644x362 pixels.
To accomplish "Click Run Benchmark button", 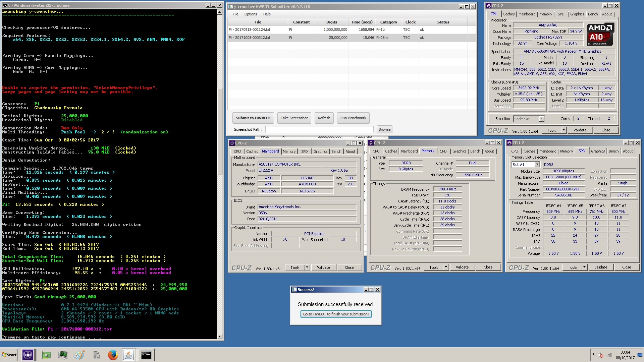I will tap(353, 118).
